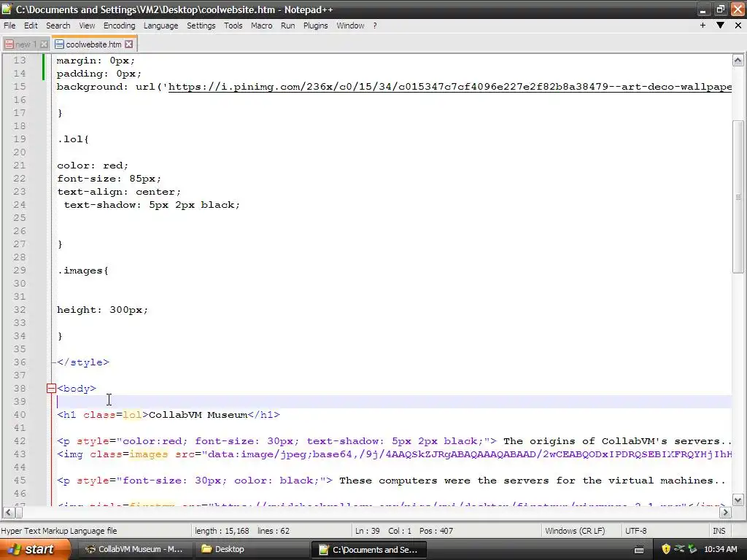Open the Macro menu
747x560 pixels.
(x=262, y=26)
